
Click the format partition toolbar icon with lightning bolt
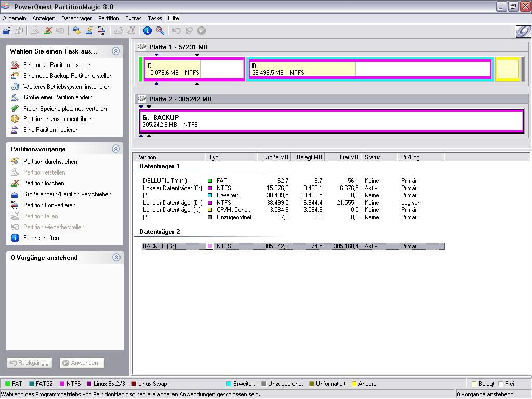89,31
